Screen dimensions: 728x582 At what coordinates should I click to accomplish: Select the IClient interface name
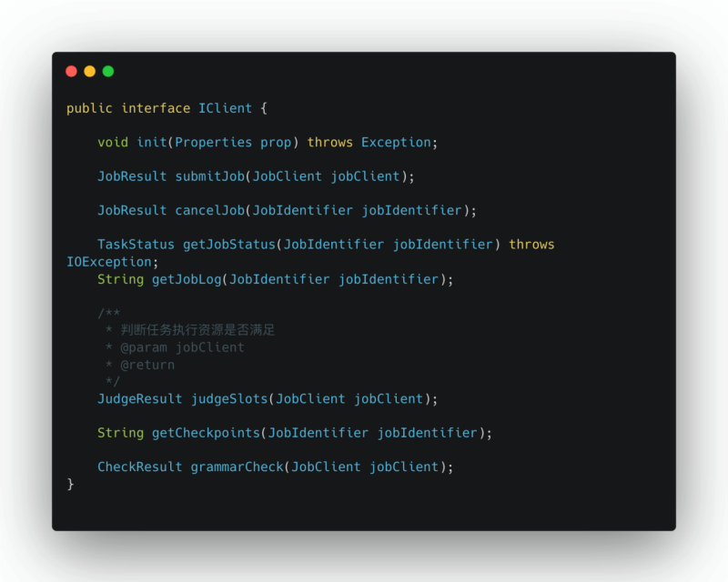click(x=225, y=108)
